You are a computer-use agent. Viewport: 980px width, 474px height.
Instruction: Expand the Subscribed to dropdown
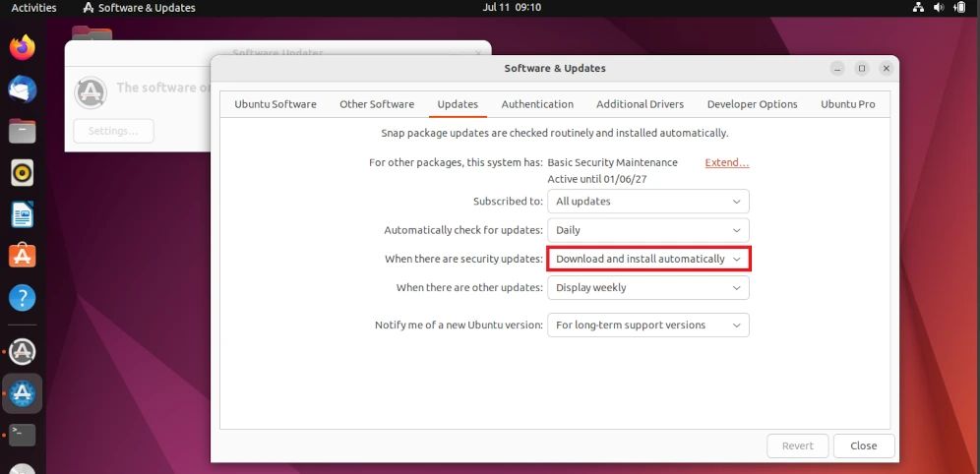pyautogui.click(x=648, y=201)
